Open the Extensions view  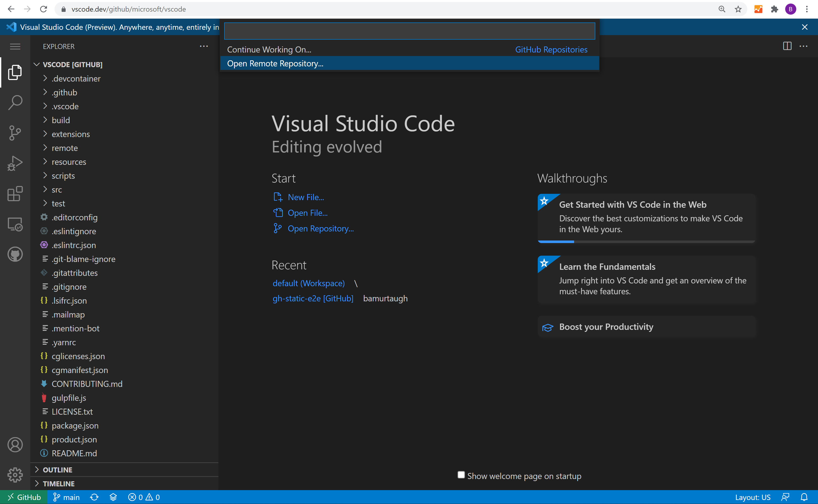(15, 194)
